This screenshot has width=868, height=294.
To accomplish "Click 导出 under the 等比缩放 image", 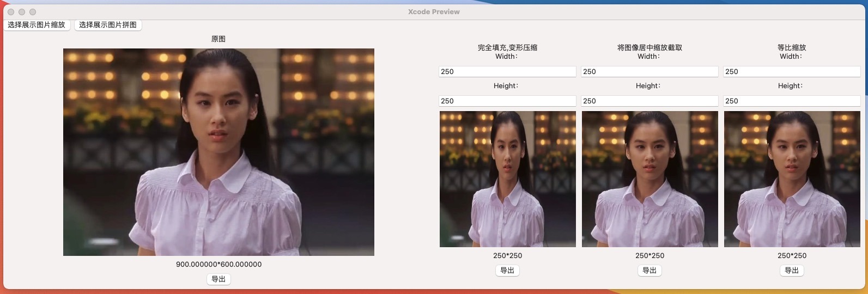I will [x=792, y=271].
